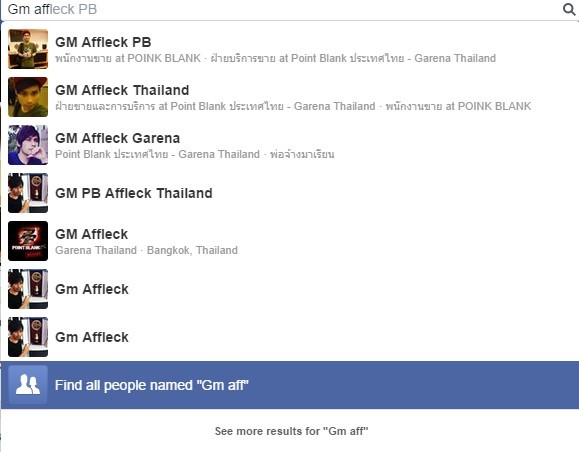
Task: Click inside the Gm affleck PB search field
Action: 281,10
